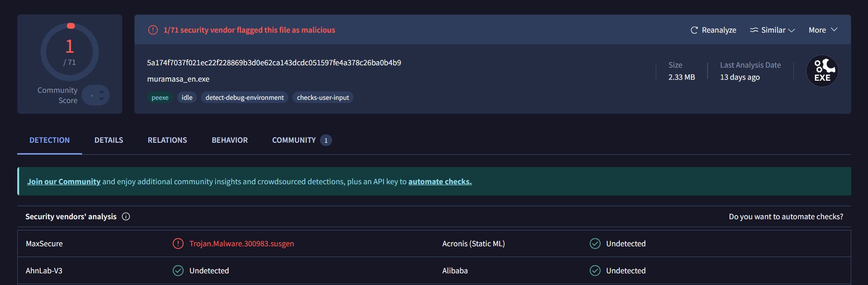Click the file SHA-256 hash text
This screenshot has height=285, width=868.
[274, 63]
